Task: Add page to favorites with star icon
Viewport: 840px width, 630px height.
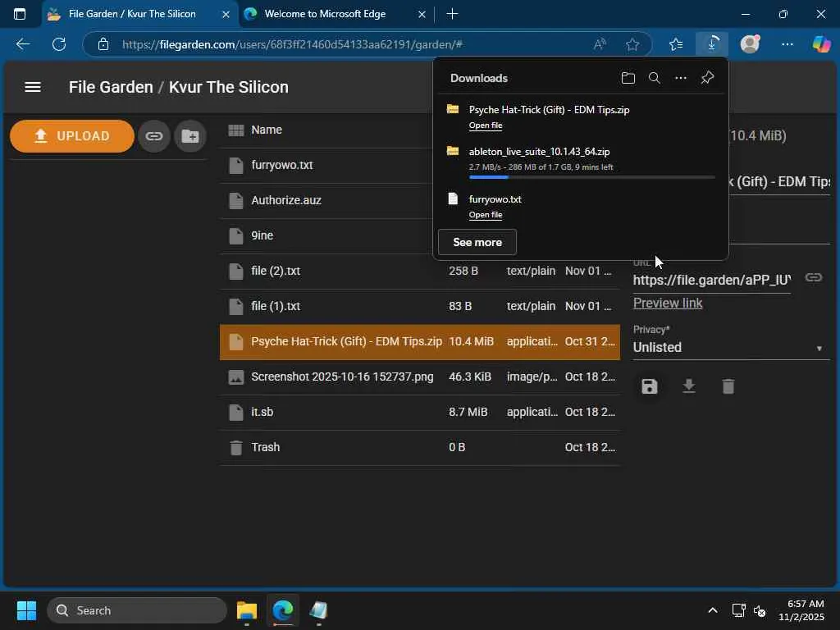Action: (x=632, y=44)
